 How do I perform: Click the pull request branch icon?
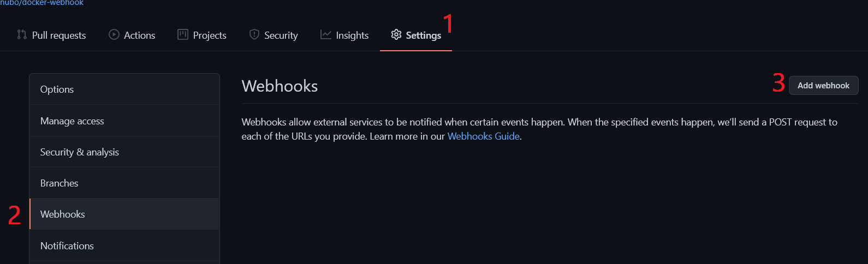(22, 35)
